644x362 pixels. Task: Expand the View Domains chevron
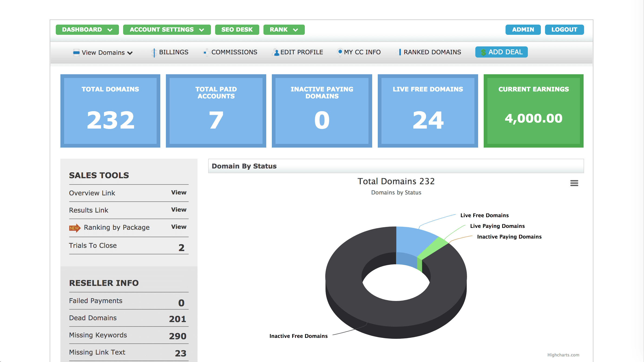pos(130,53)
